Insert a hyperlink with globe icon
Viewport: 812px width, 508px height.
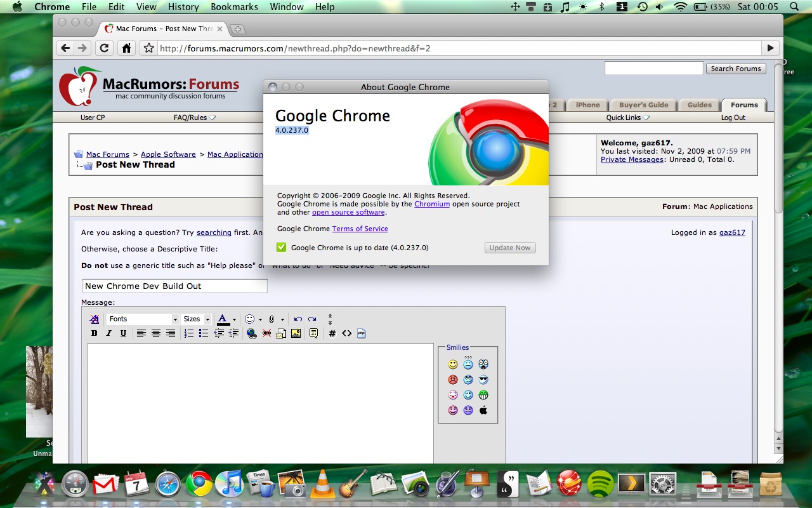pyautogui.click(x=252, y=333)
